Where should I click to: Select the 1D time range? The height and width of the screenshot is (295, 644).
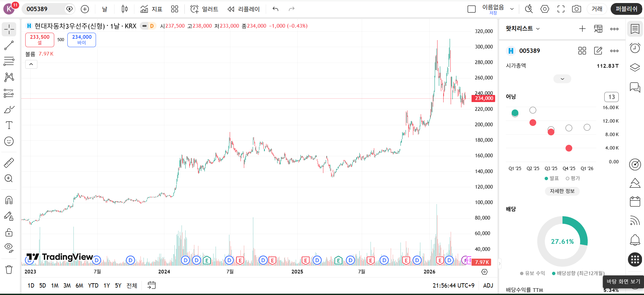(x=31, y=286)
